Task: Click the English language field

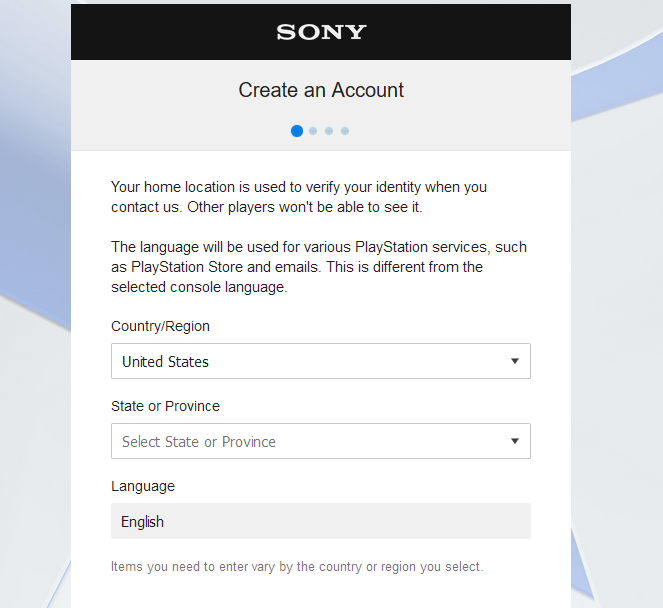Action: click(x=321, y=521)
